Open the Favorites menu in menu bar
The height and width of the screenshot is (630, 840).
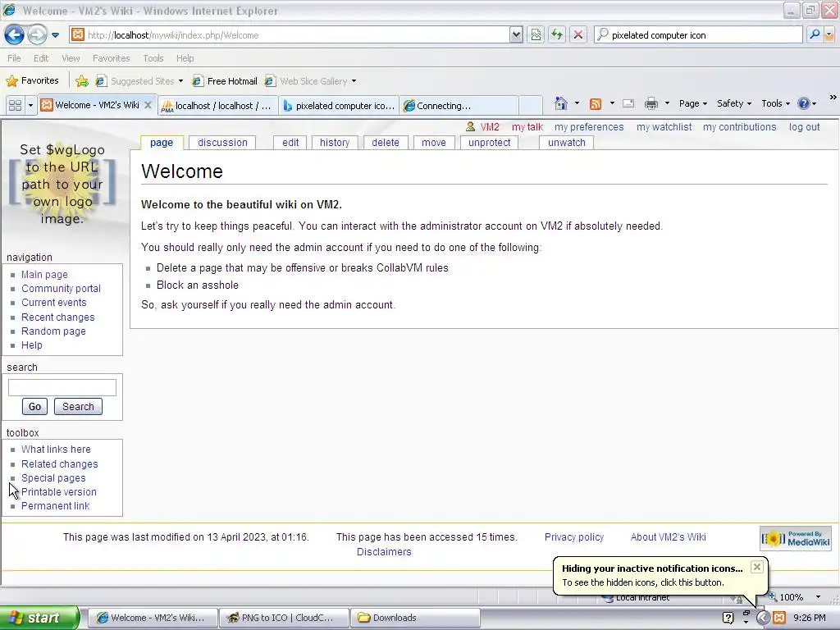tap(111, 58)
